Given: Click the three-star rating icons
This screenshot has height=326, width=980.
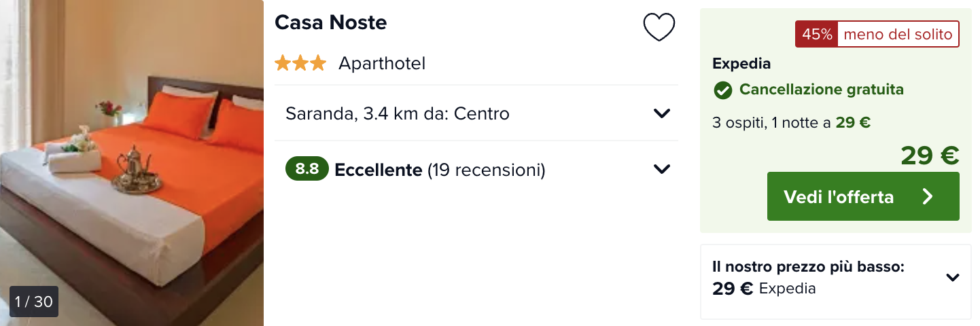Looking at the screenshot, I should point(300,64).
